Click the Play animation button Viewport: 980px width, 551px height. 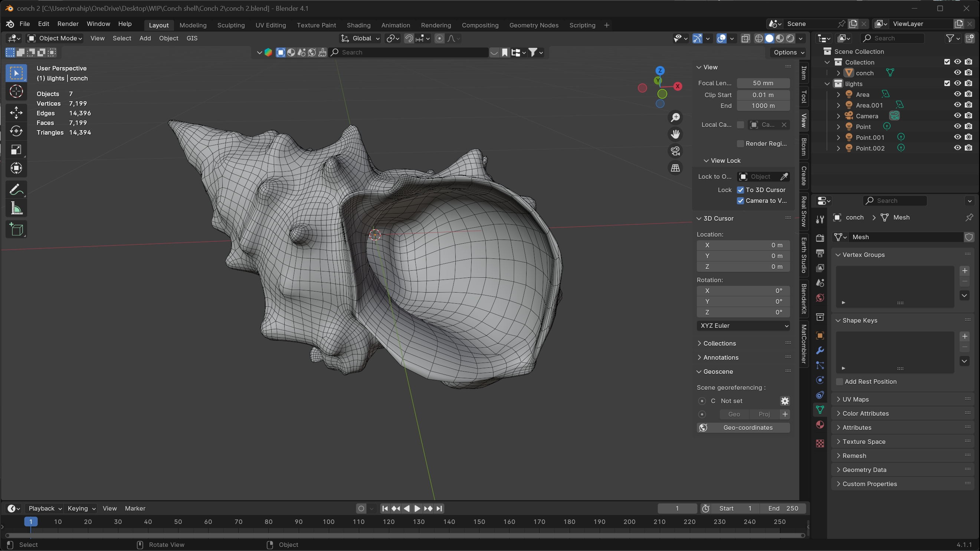click(417, 508)
